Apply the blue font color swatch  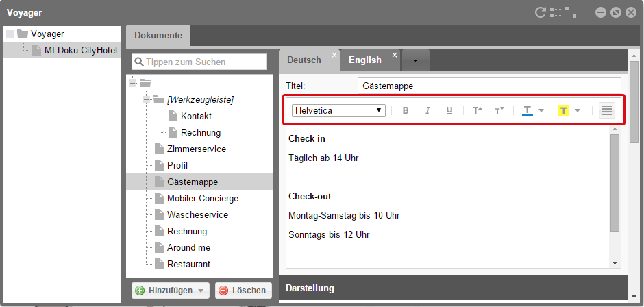528,110
